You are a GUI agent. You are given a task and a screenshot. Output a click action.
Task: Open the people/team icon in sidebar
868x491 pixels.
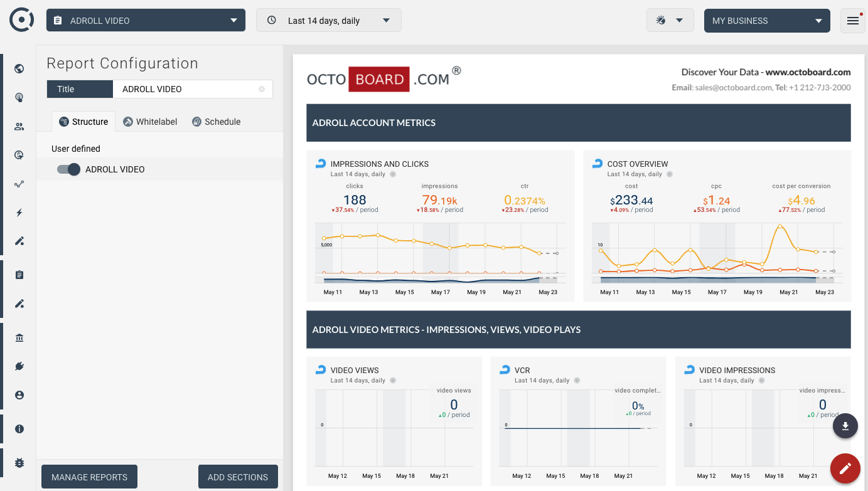click(19, 127)
